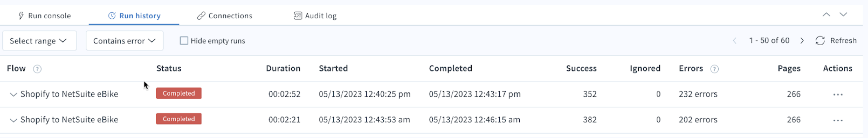Open help icon next to Errors header
This screenshot has width=868, height=138.
[x=714, y=69]
